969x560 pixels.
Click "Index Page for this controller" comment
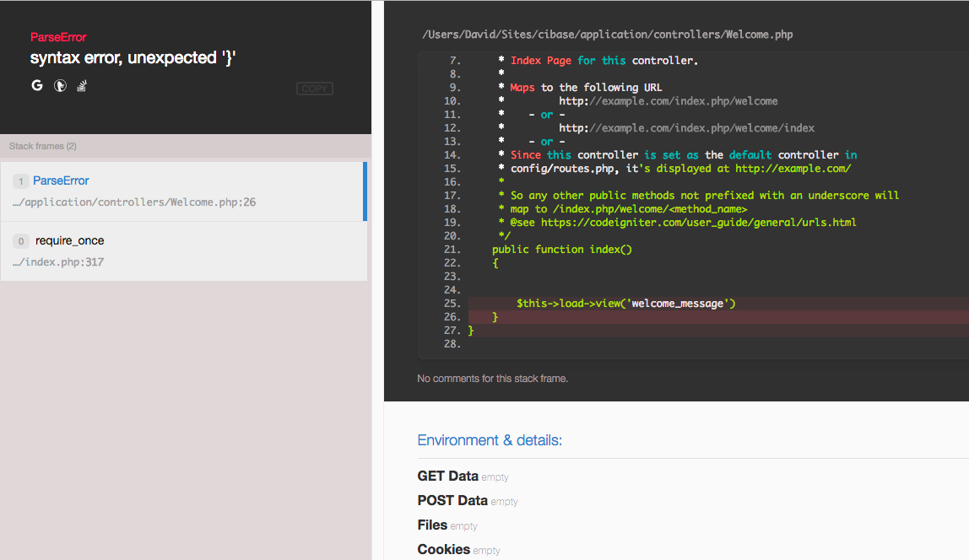click(604, 61)
